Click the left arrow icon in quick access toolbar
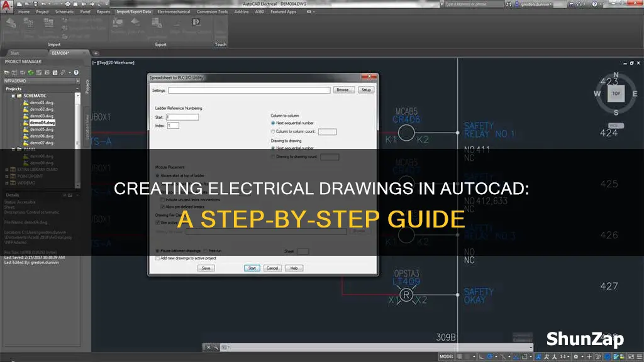This screenshot has width=644, height=362. coord(84,4)
